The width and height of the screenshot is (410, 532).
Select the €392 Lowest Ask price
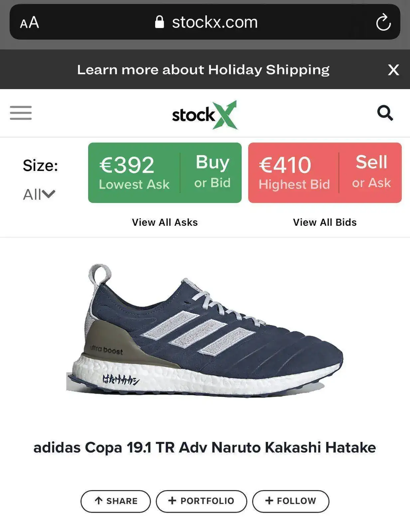click(134, 172)
